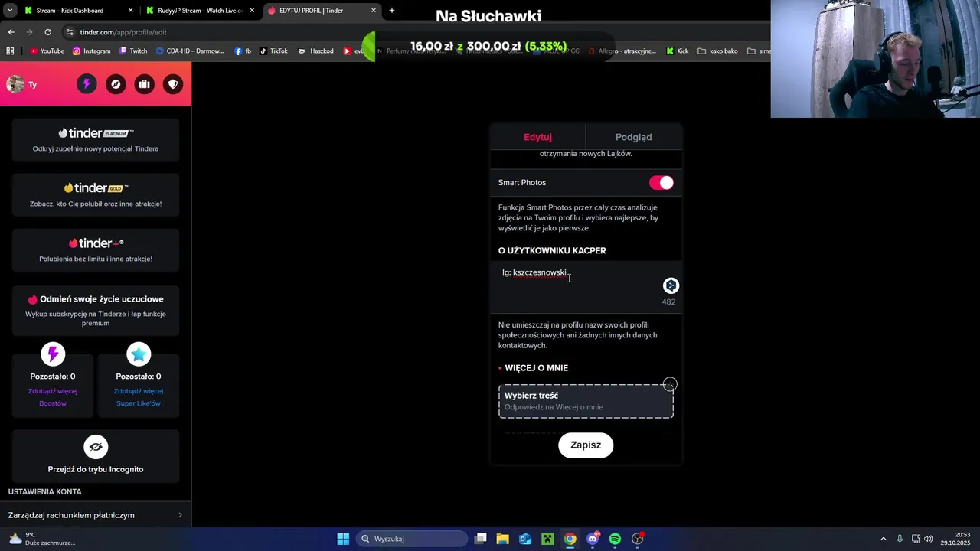The image size is (980, 551).
Task: Open the weather widget on taskbar
Action: pyautogui.click(x=41, y=539)
